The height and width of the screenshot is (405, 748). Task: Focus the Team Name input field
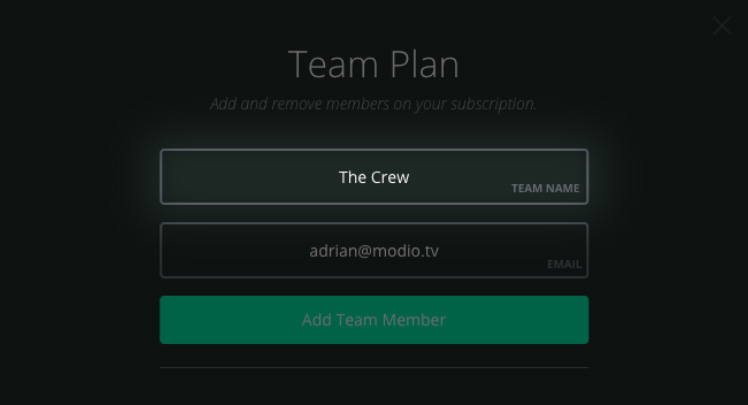click(374, 177)
